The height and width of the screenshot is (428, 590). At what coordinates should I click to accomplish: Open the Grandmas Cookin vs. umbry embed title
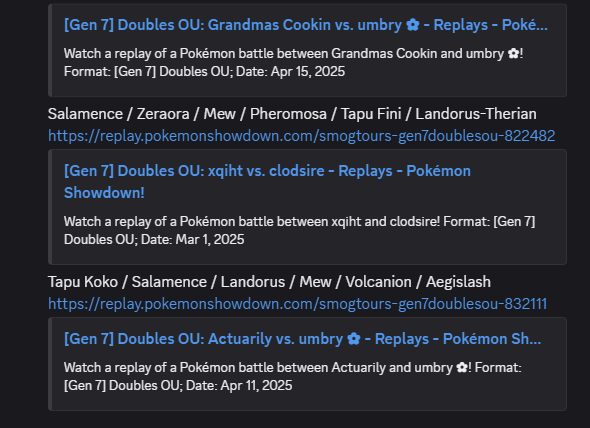(x=306, y=25)
